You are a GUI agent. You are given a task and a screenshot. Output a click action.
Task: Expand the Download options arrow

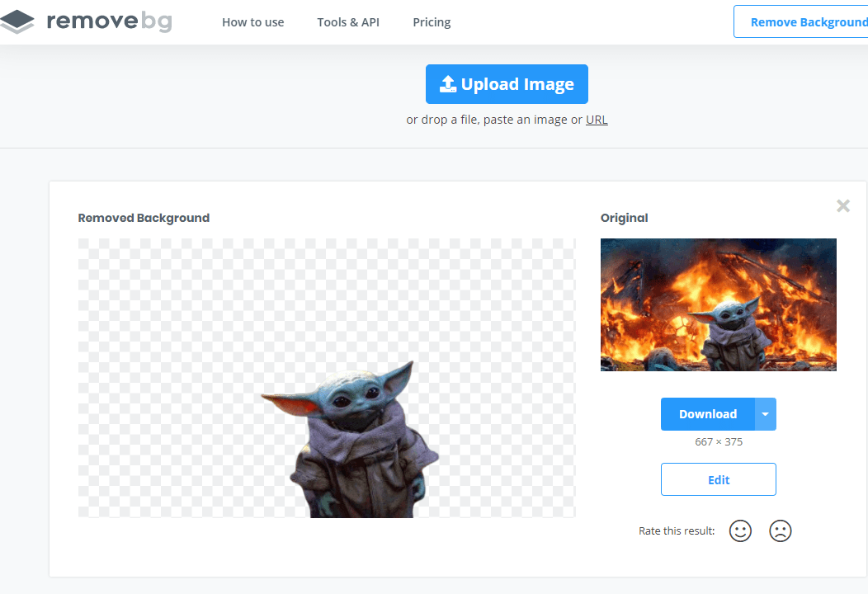(x=765, y=414)
